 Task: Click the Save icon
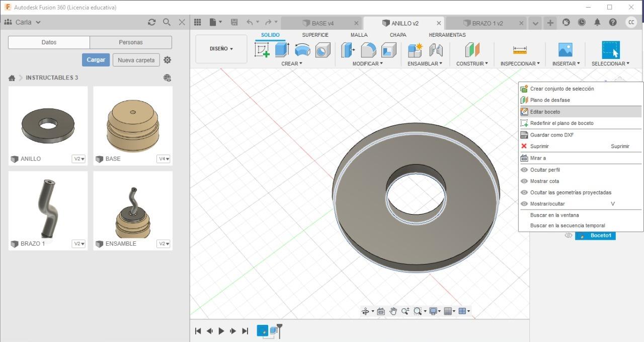[234, 22]
